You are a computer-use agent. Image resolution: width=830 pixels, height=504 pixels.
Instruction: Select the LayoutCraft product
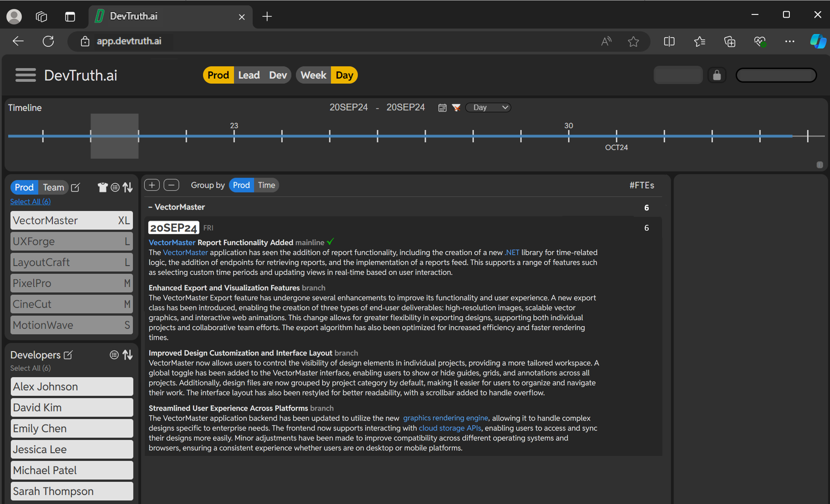[72, 262]
